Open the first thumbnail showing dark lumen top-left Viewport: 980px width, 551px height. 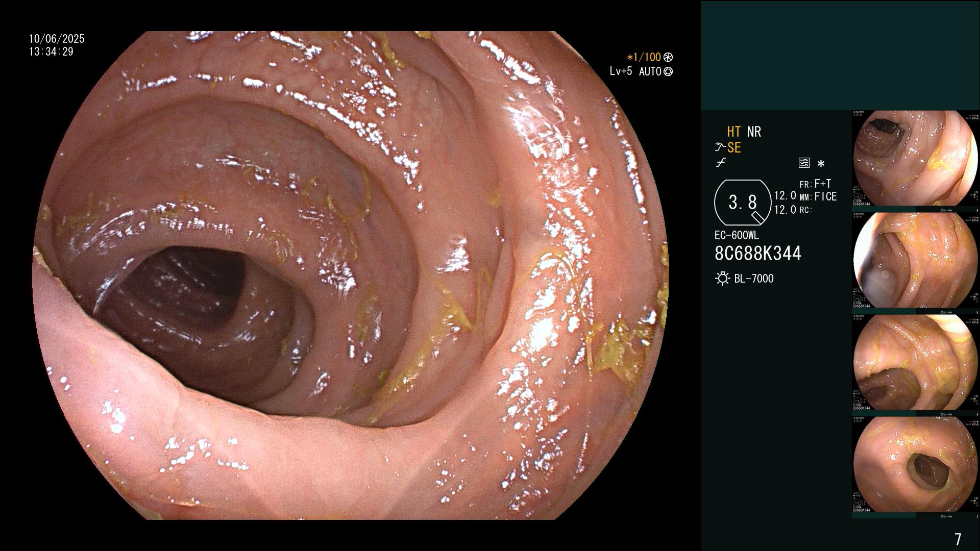(915, 159)
